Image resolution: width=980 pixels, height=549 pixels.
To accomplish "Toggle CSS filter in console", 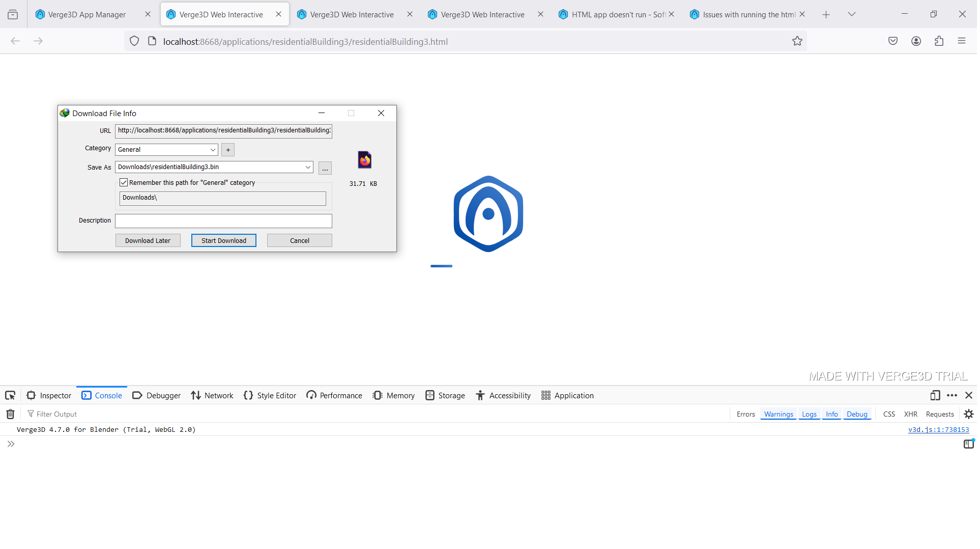I will (889, 415).
